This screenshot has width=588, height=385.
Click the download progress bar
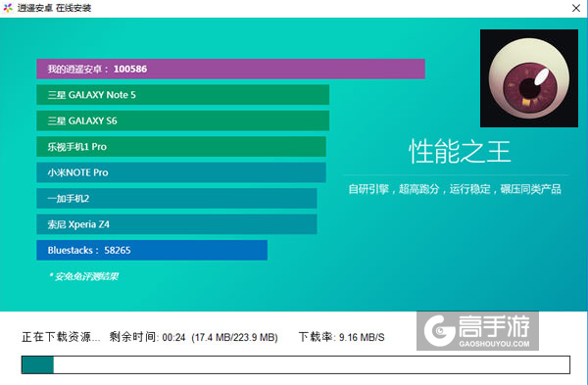click(296, 364)
